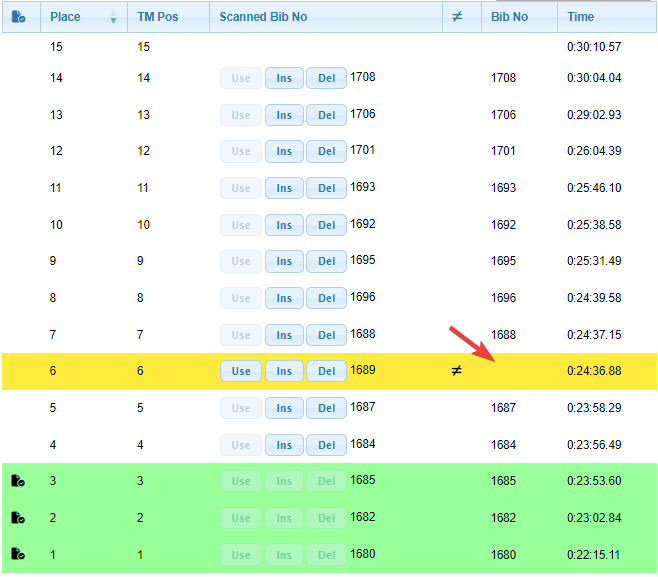658x577 pixels.
Task: Click the Bib No column header
Action: (x=510, y=17)
